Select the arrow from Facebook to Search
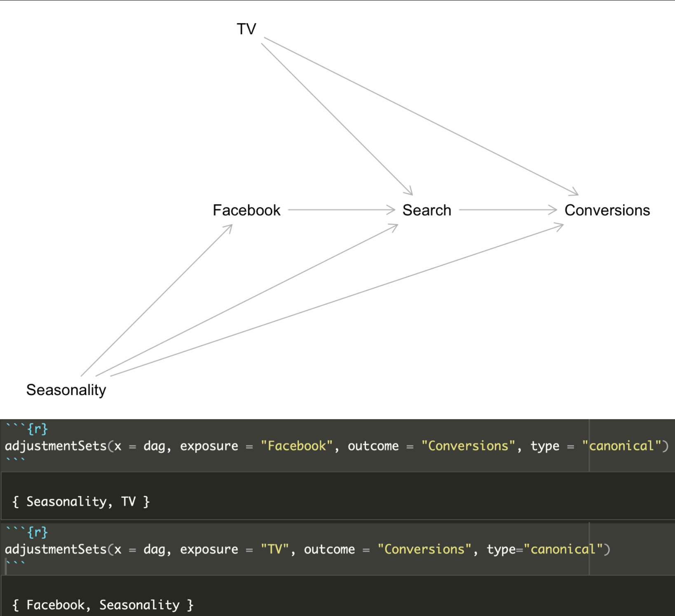The image size is (675, 616). [x=342, y=210]
